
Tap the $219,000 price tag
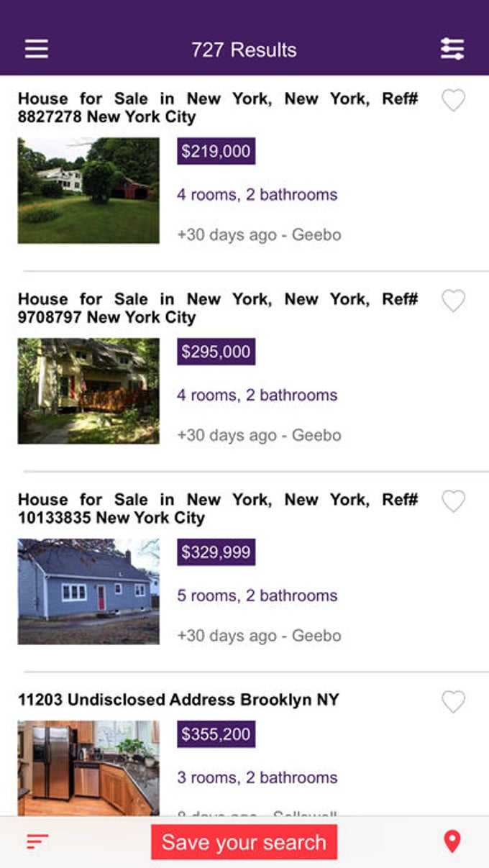click(216, 151)
